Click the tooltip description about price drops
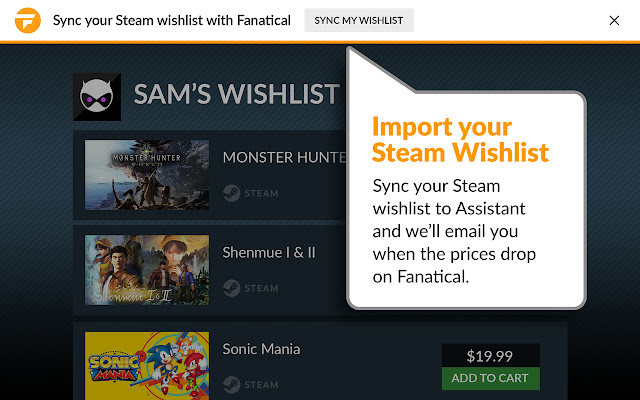The image size is (640, 400). tap(453, 231)
